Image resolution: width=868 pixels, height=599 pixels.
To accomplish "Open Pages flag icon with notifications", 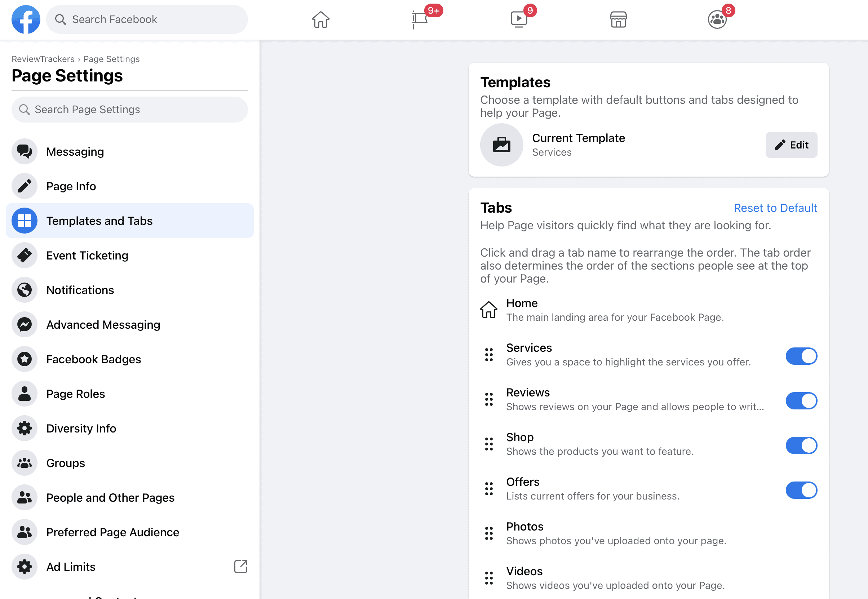I will pos(420,19).
